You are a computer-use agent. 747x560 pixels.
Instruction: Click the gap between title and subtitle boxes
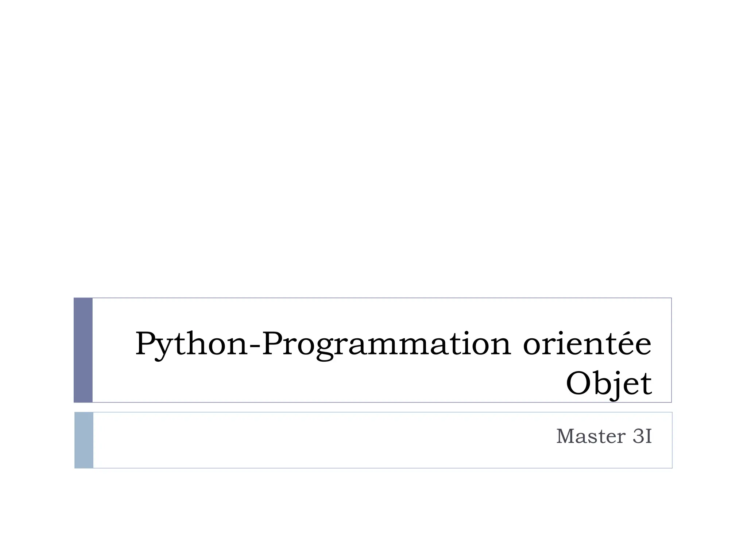click(373, 407)
